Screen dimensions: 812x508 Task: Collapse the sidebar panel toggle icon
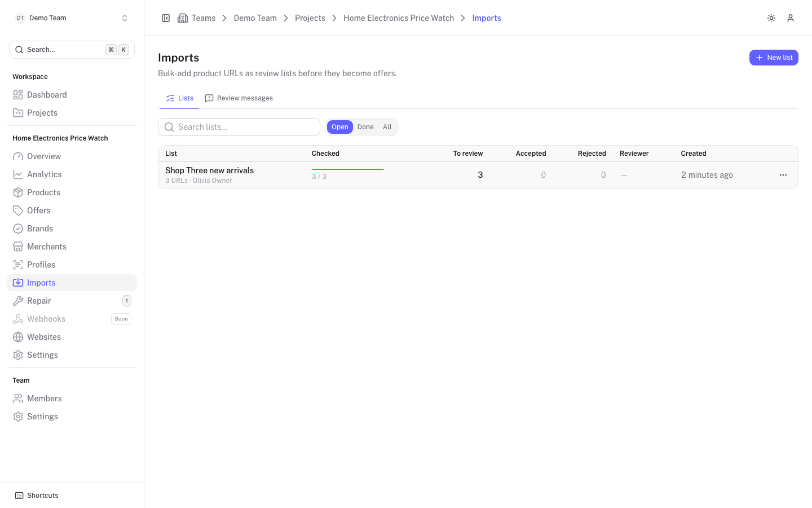pyautogui.click(x=166, y=18)
